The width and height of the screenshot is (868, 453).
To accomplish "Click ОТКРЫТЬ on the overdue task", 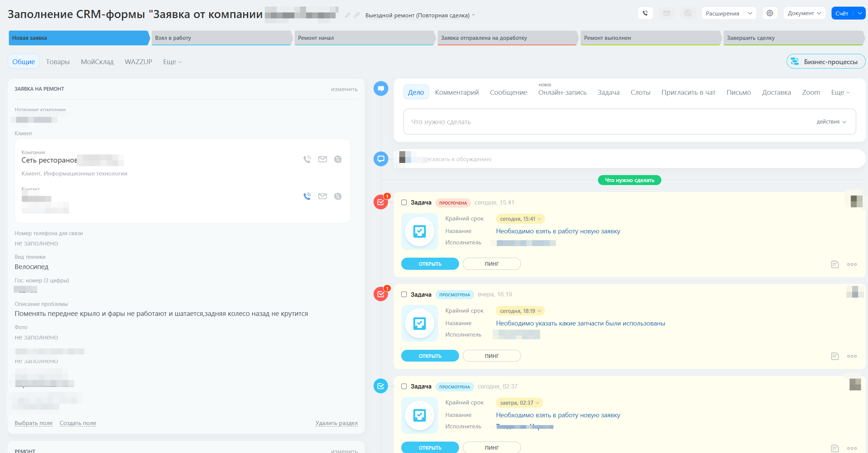I will 430,264.
